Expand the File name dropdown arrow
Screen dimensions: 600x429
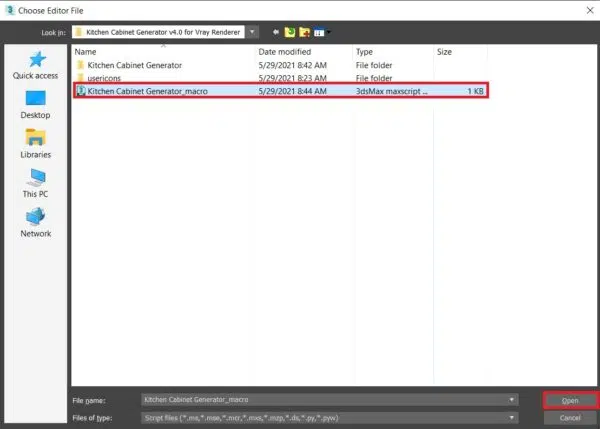pos(512,400)
